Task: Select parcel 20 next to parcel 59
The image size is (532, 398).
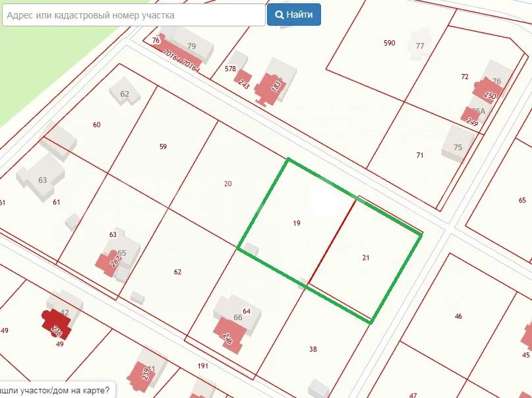Action: coord(227,183)
